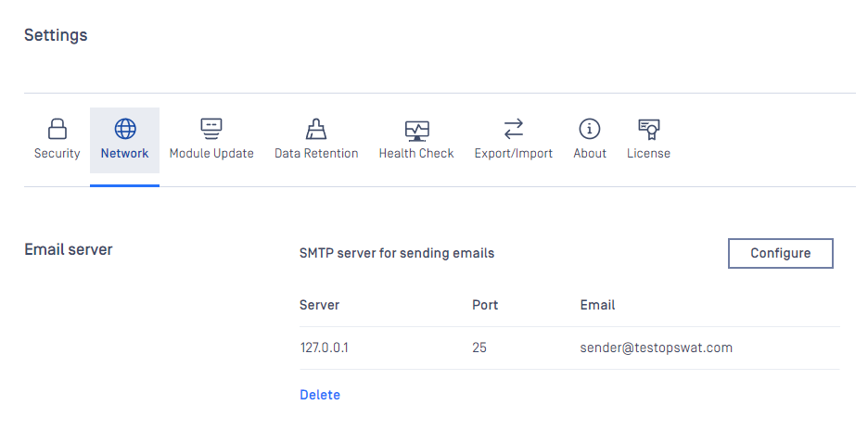Switch to the Security tab label

pos(57,153)
